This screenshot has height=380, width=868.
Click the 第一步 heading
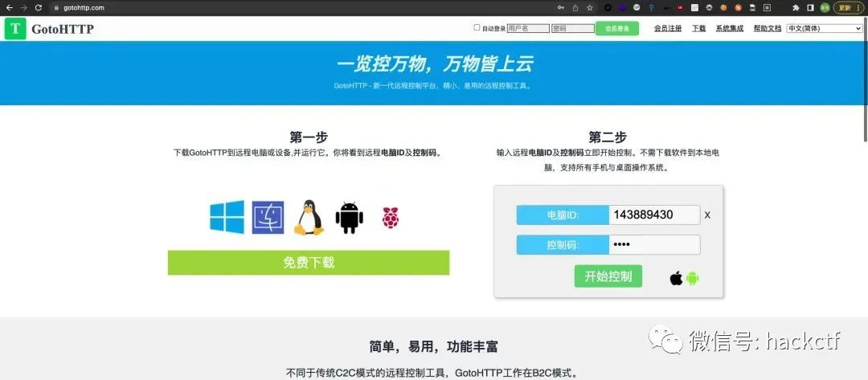309,137
